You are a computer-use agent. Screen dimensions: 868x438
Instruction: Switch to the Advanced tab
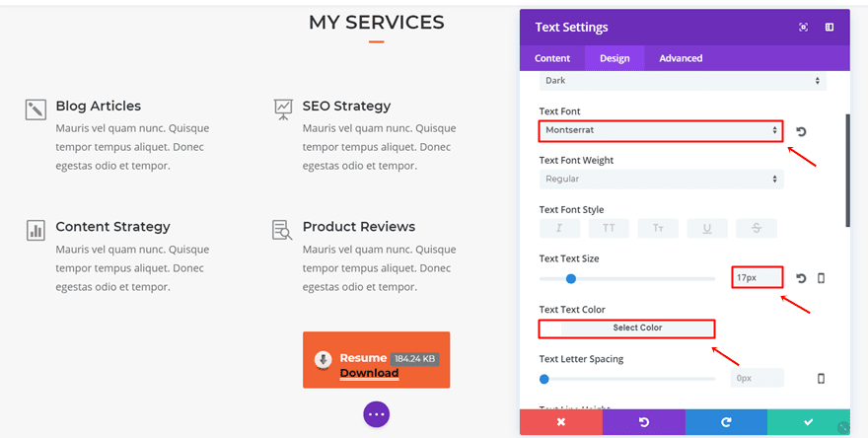pos(681,58)
